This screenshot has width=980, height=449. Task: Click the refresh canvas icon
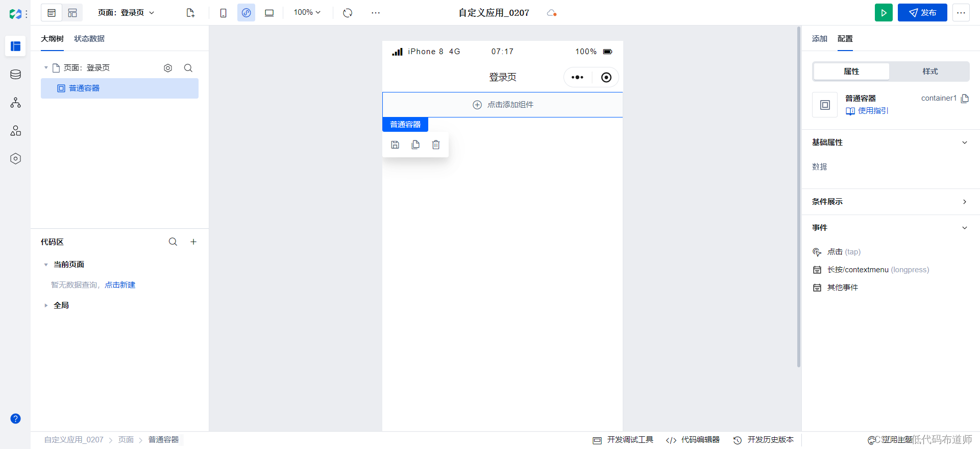[348, 13]
